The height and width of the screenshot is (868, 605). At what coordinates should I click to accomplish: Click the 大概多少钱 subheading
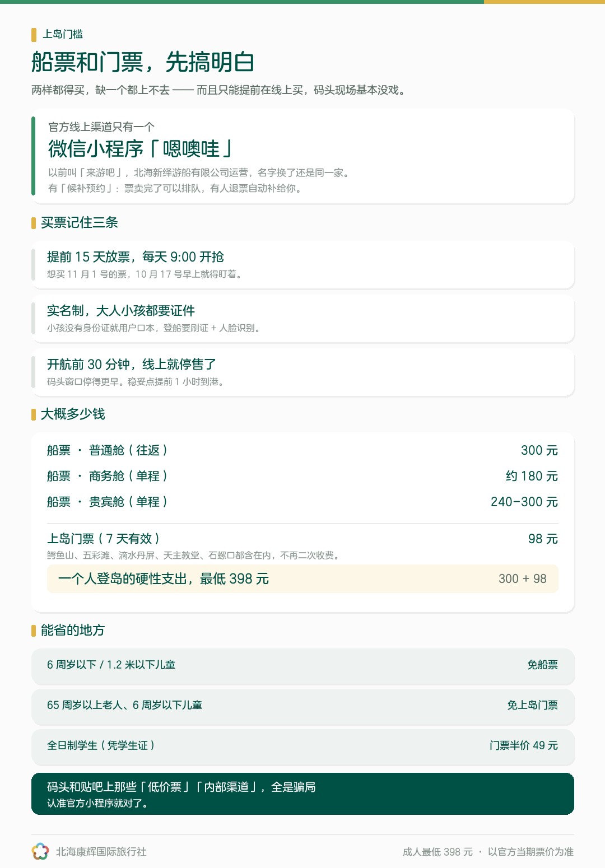point(73,414)
